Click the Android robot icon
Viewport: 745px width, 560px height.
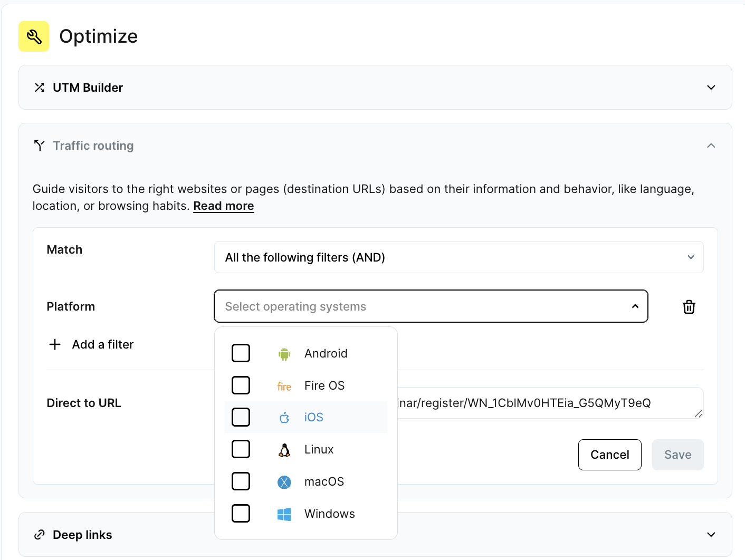(x=284, y=354)
